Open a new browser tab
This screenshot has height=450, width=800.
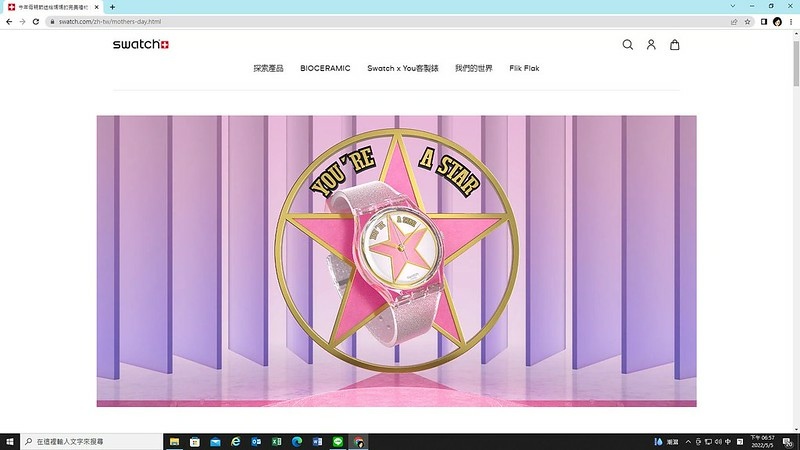112,7
